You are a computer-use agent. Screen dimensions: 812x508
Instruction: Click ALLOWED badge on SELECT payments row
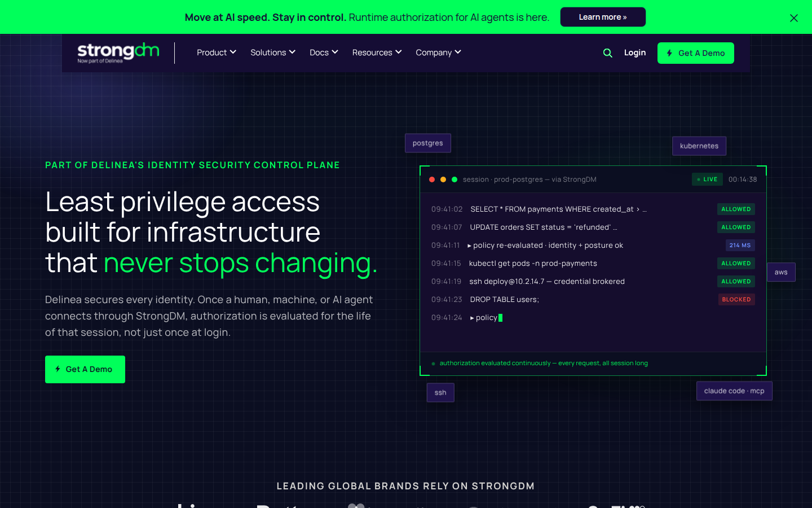(x=736, y=209)
